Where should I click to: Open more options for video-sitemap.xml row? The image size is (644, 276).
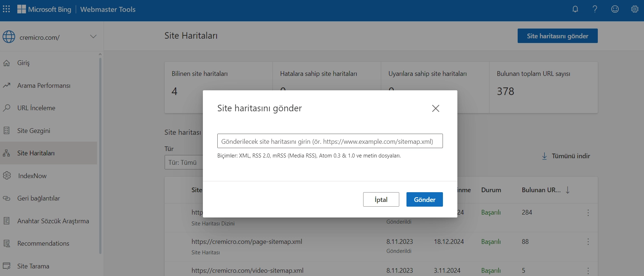click(x=588, y=271)
